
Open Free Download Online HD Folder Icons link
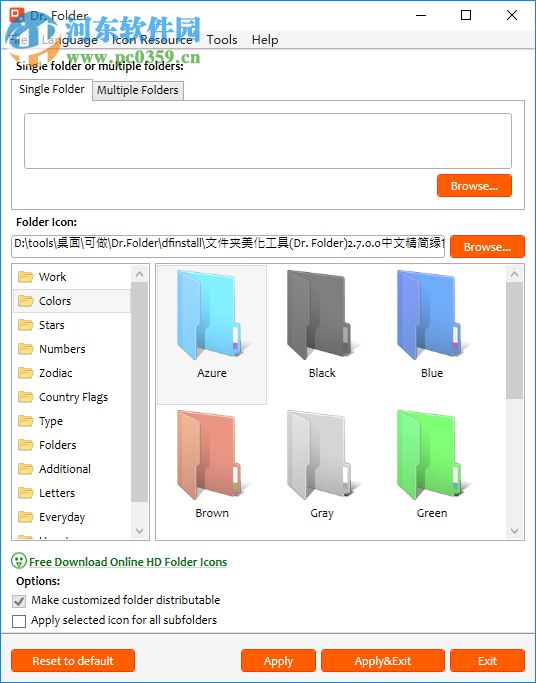tap(128, 562)
